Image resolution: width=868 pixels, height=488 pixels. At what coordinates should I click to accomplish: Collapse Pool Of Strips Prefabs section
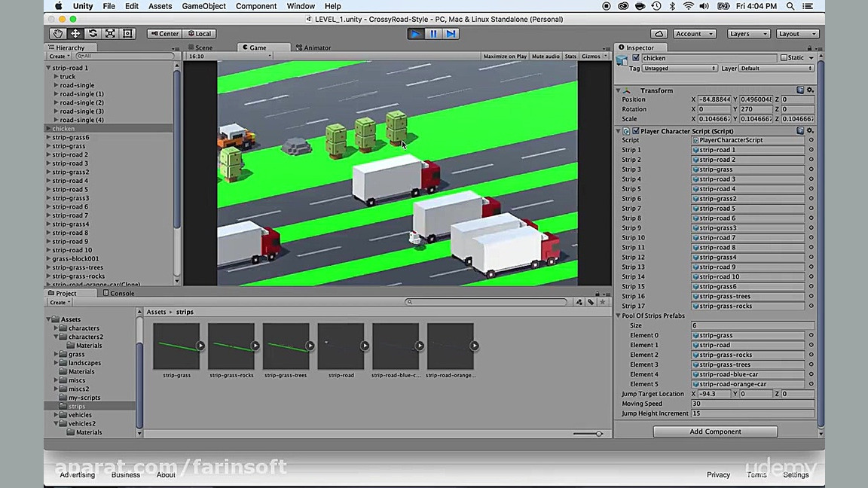(619, 316)
